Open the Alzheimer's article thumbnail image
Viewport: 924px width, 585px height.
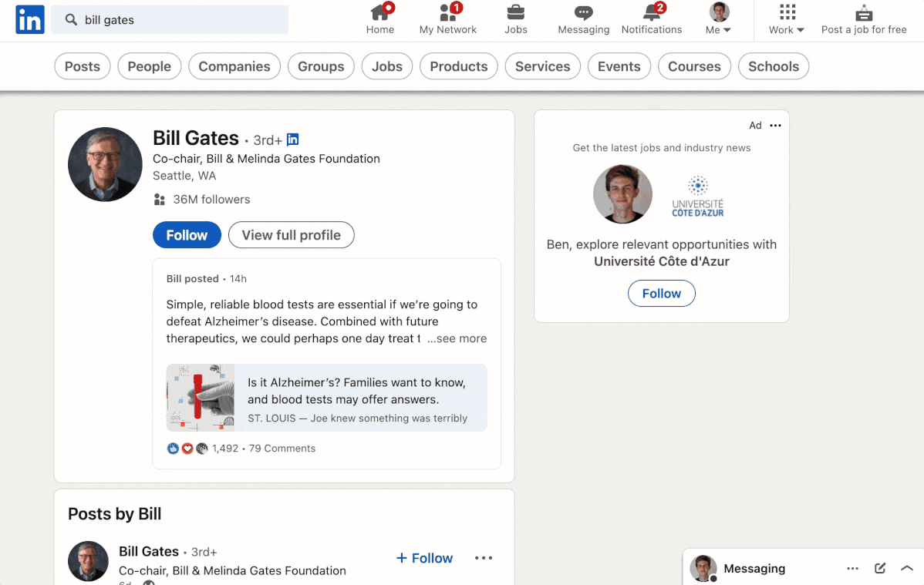click(x=201, y=398)
